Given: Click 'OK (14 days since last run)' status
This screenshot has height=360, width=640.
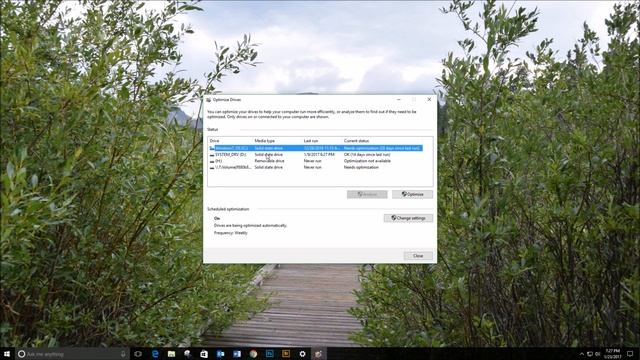Looking at the screenshot, I should coord(367,155).
